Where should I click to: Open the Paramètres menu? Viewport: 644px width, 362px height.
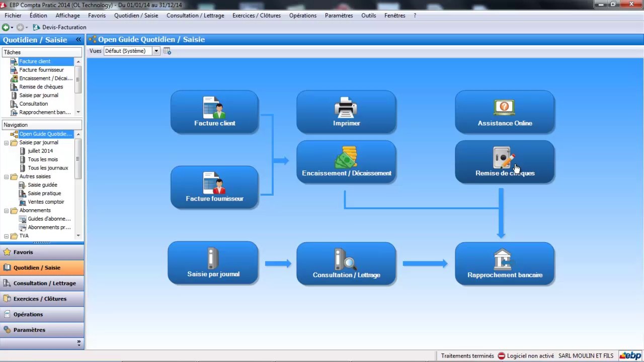pos(339,16)
